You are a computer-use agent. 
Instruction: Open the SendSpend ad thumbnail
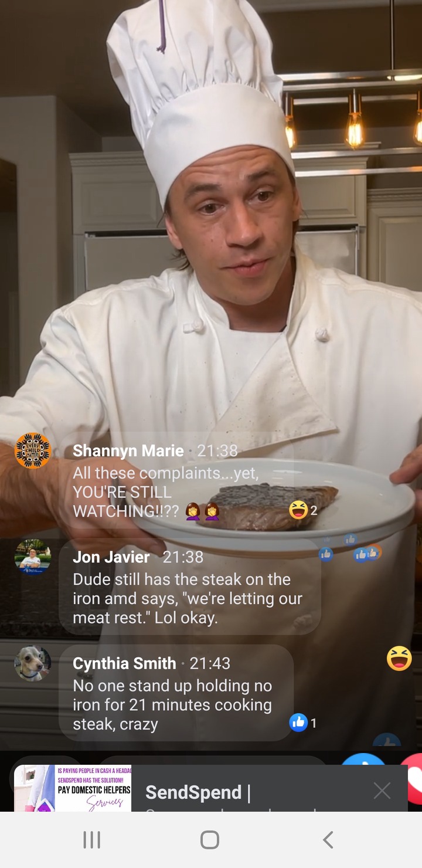coord(73,788)
